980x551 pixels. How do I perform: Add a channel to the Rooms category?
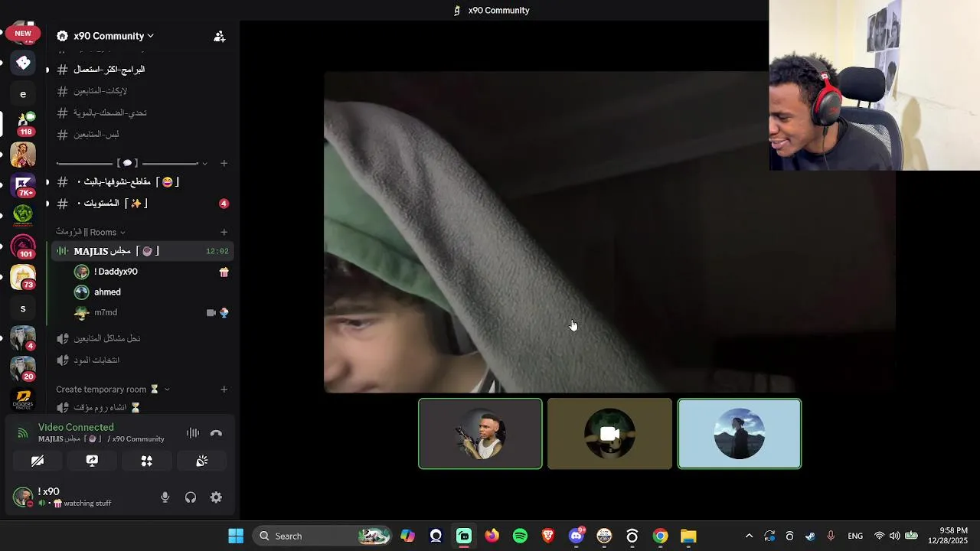(224, 232)
